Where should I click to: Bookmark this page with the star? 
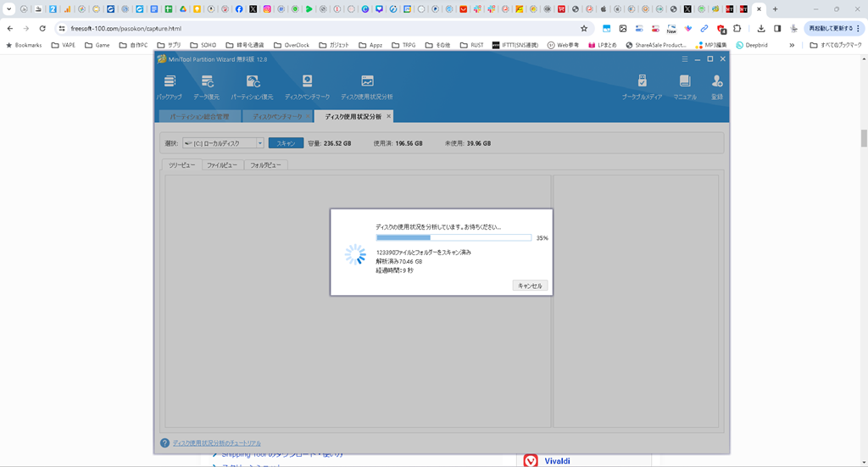(583, 28)
